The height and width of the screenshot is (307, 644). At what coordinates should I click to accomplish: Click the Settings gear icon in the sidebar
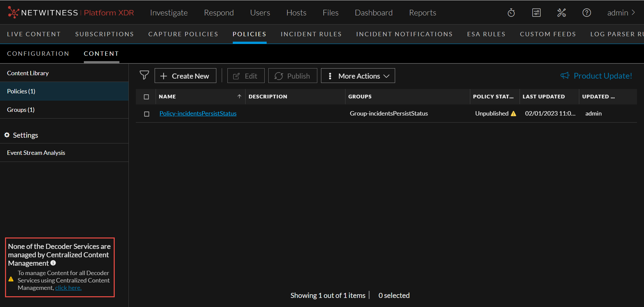[7, 135]
